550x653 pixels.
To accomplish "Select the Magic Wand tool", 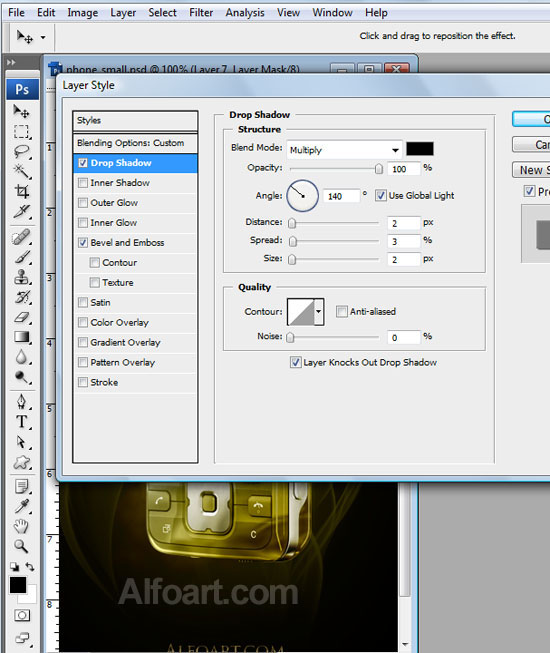I will [22, 171].
